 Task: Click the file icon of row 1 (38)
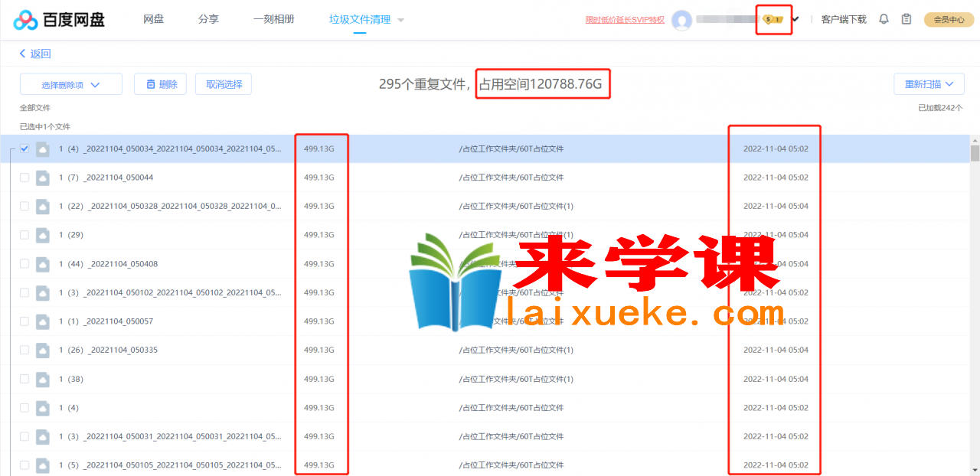tap(43, 380)
